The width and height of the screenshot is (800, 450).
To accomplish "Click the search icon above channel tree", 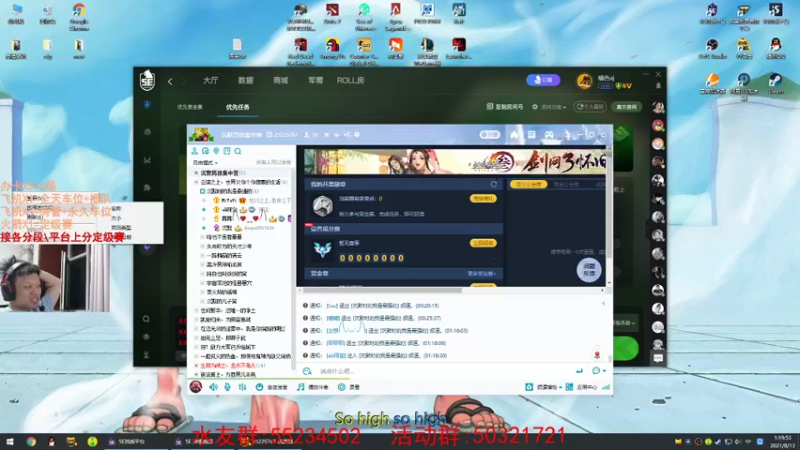I will pyautogui.click(x=238, y=151).
